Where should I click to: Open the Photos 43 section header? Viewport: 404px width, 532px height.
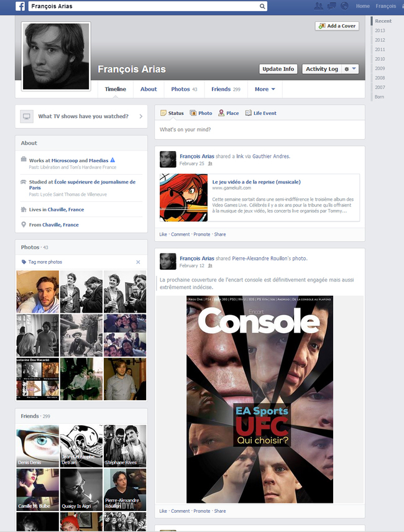click(35, 247)
